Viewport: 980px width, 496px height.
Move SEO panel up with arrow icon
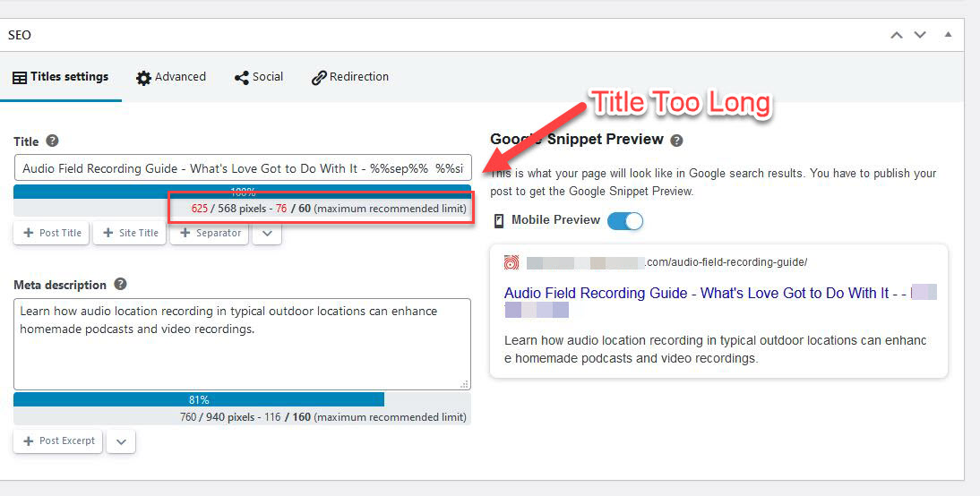tap(896, 35)
